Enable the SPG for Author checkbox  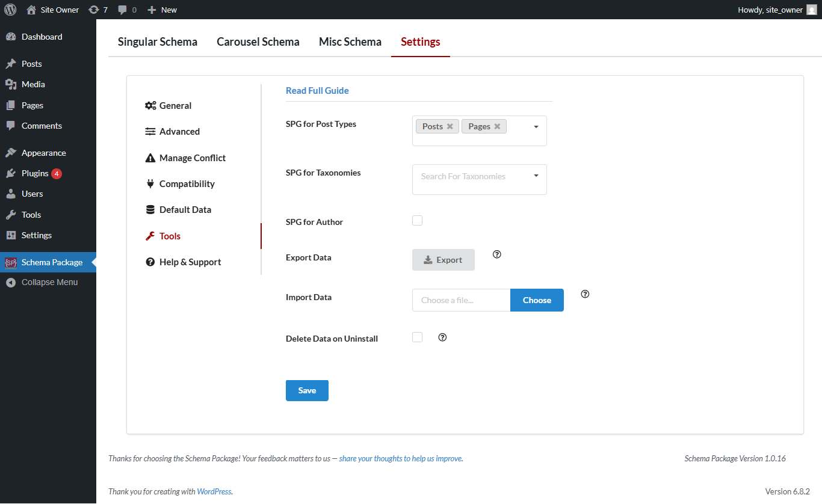(417, 221)
